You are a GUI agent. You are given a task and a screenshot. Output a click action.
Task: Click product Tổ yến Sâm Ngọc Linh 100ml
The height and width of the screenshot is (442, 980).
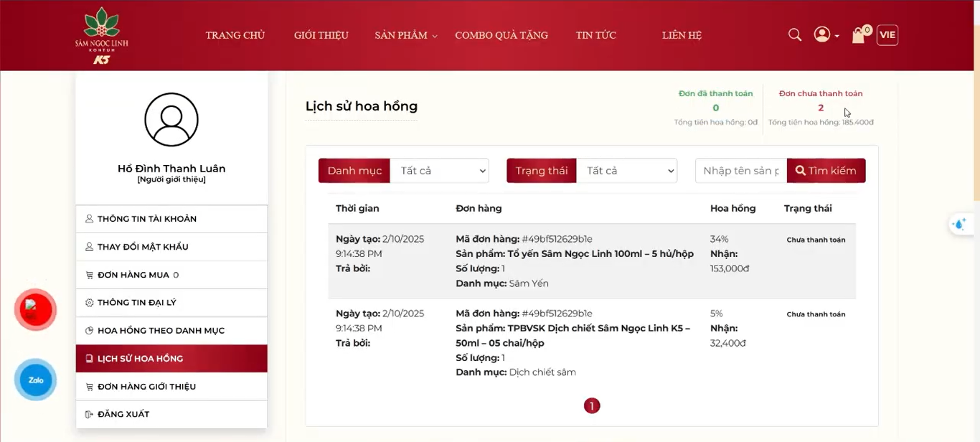click(600, 254)
